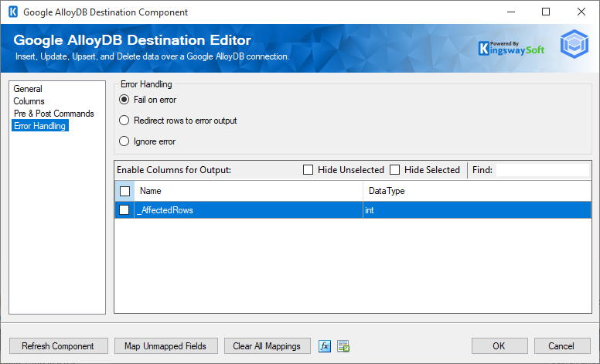Dismiss dialog with Cancel button

(562, 346)
